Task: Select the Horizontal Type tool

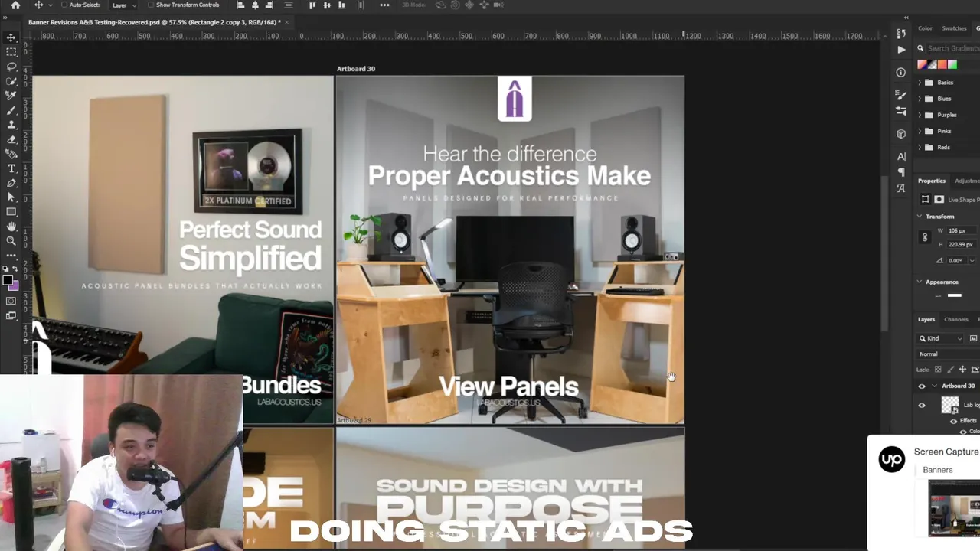Action: (11, 168)
